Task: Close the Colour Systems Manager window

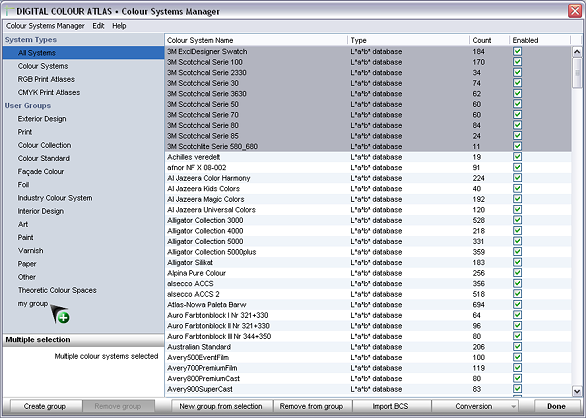Action: pyautogui.click(x=575, y=11)
